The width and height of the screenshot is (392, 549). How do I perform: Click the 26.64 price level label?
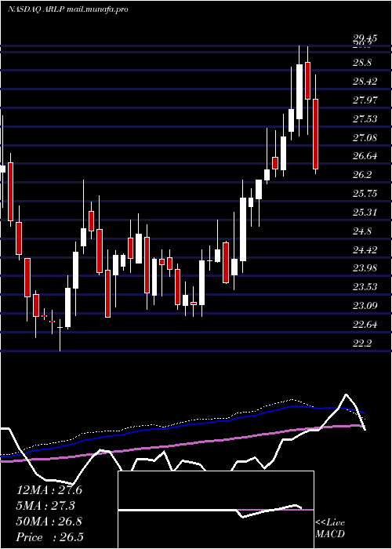click(x=365, y=156)
